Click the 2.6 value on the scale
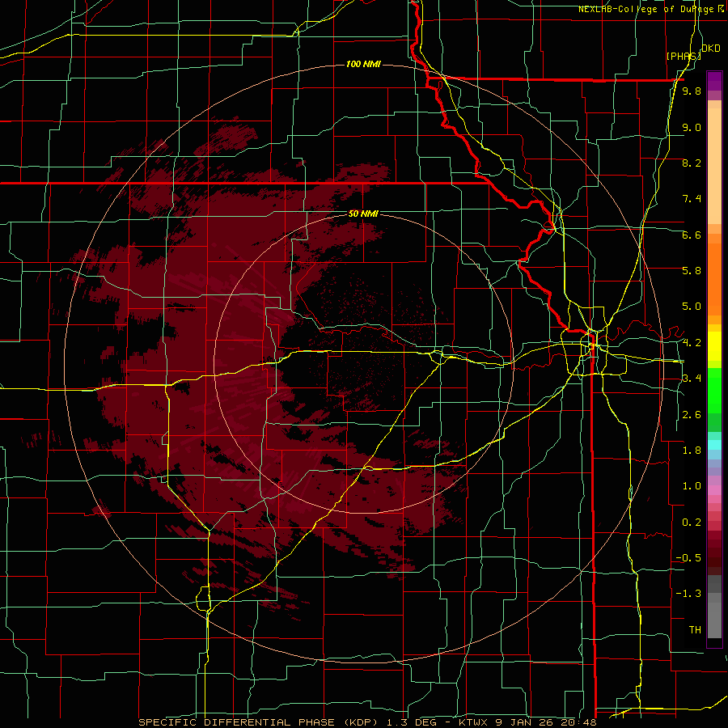Viewport: 728px width, 728px height. [x=692, y=415]
